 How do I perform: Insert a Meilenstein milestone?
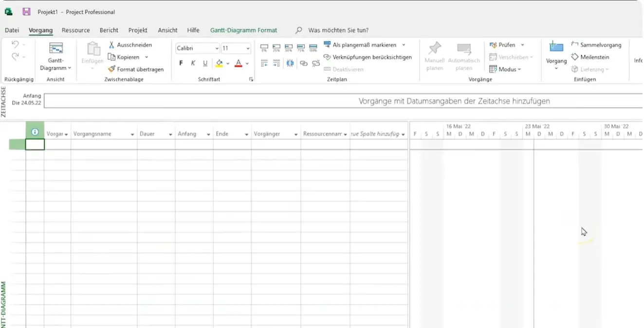pyautogui.click(x=590, y=57)
